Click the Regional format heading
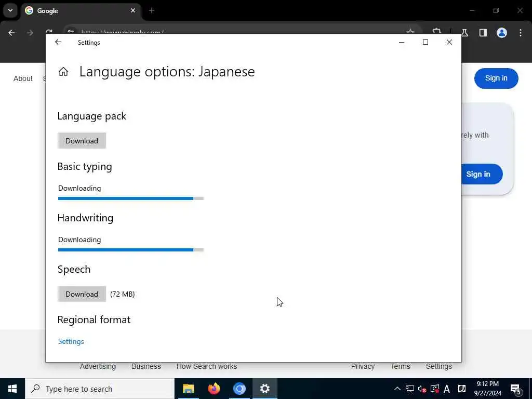 (x=94, y=320)
